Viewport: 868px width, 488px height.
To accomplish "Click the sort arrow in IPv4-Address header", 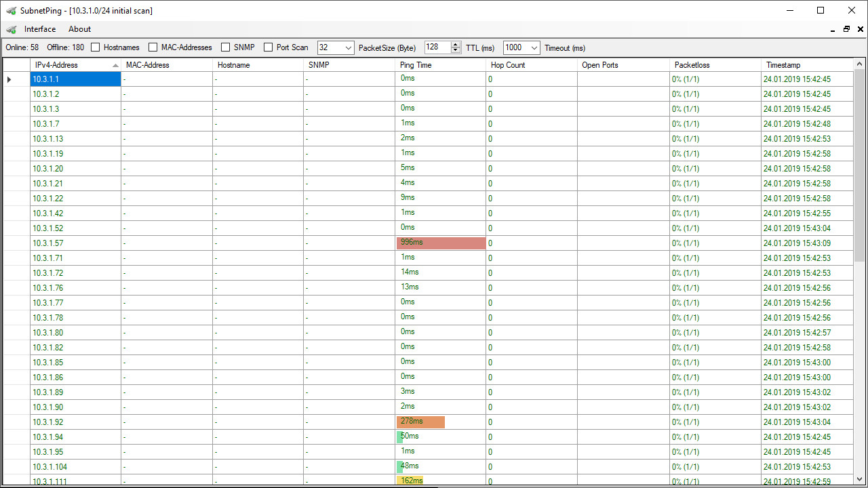I will [x=115, y=65].
